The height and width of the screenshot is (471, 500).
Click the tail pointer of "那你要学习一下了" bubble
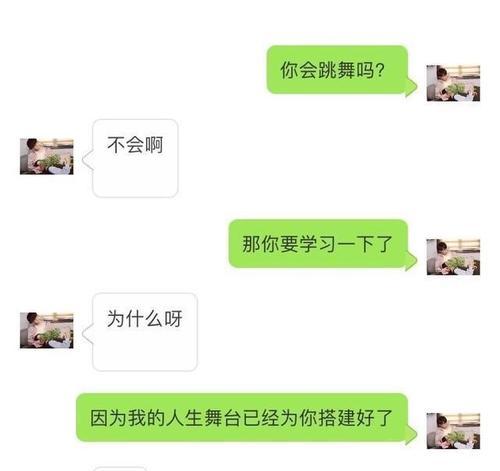(412, 261)
